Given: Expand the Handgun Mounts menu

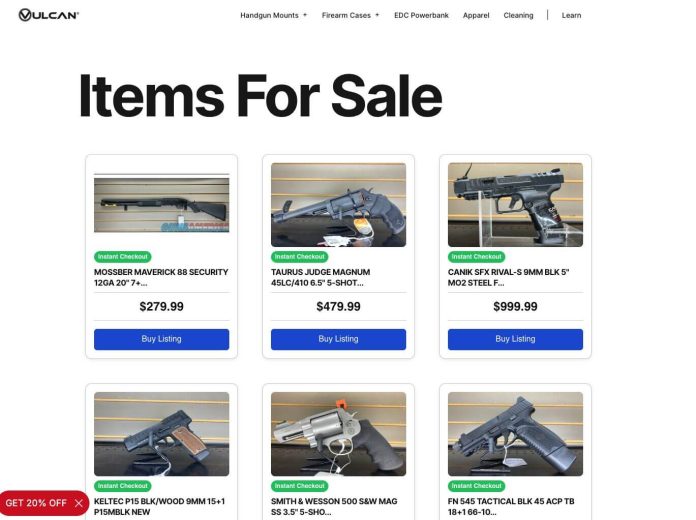Looking at the screenshot, I should pos(273,15).
